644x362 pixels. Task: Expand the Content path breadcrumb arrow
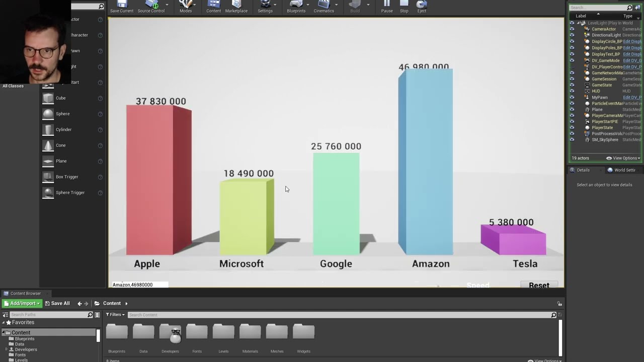tap(126, 304)
